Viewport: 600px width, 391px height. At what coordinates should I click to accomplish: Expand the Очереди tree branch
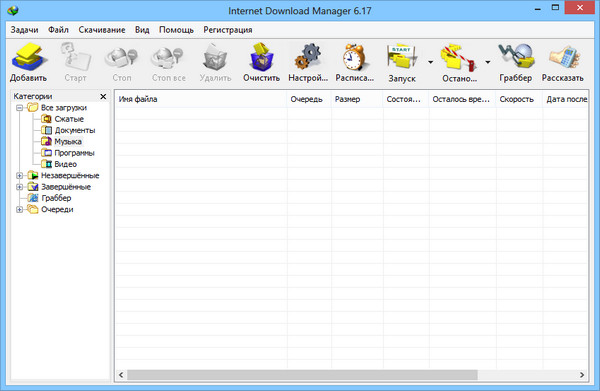[20, 210]
